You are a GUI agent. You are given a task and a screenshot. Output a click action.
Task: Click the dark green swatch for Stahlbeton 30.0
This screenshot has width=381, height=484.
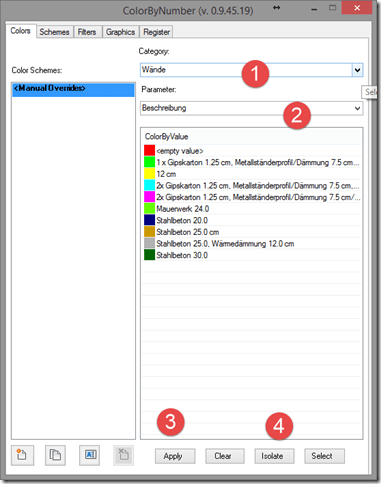coord(149,255)
